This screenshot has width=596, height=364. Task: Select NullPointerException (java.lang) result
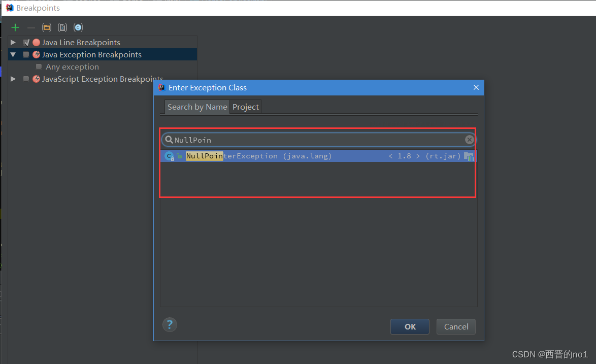pyautogui.click(x=318, y=156)
